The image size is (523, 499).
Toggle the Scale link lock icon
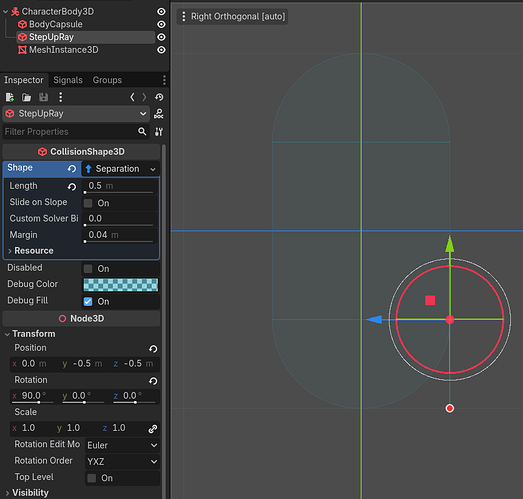pyautogui.click(x=153, y=429)
